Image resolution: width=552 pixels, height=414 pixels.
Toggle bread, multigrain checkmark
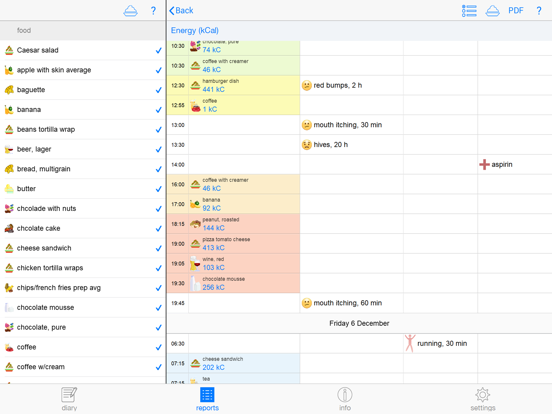click(158, 169)
